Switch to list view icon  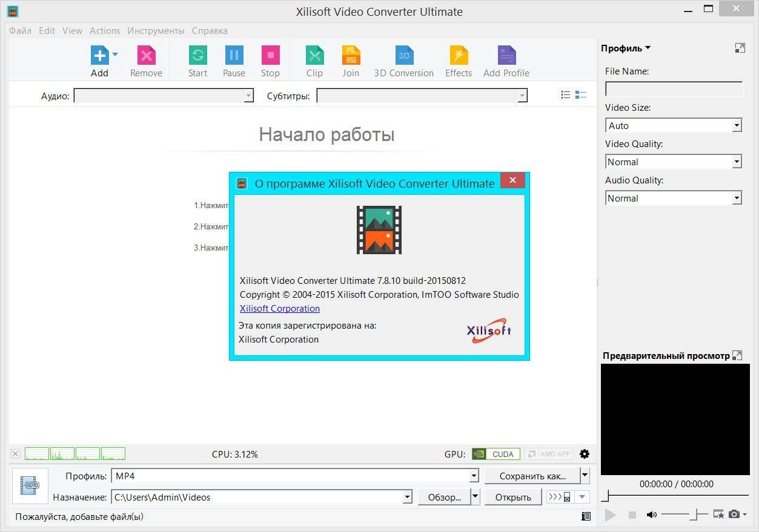point(566,95)
